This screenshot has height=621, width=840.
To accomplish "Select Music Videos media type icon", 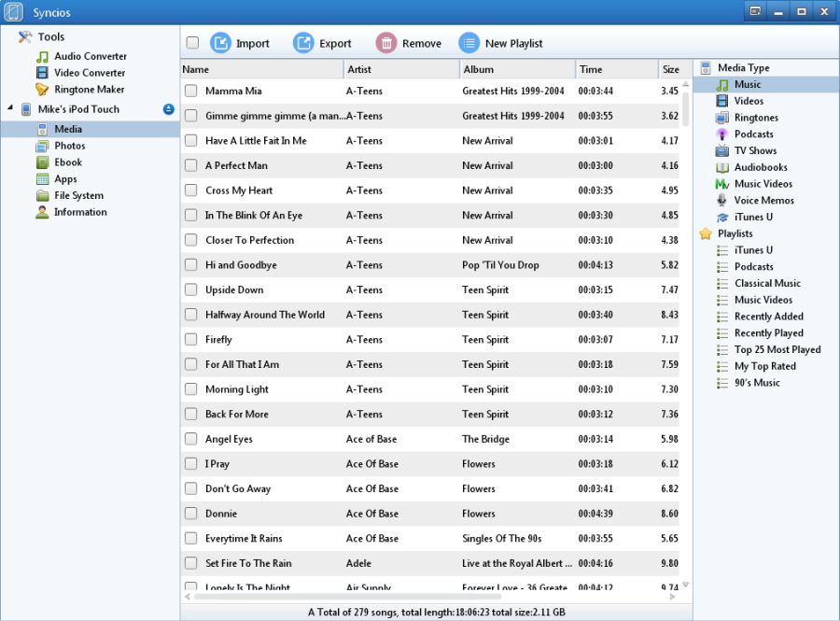I will coord(722,184).
